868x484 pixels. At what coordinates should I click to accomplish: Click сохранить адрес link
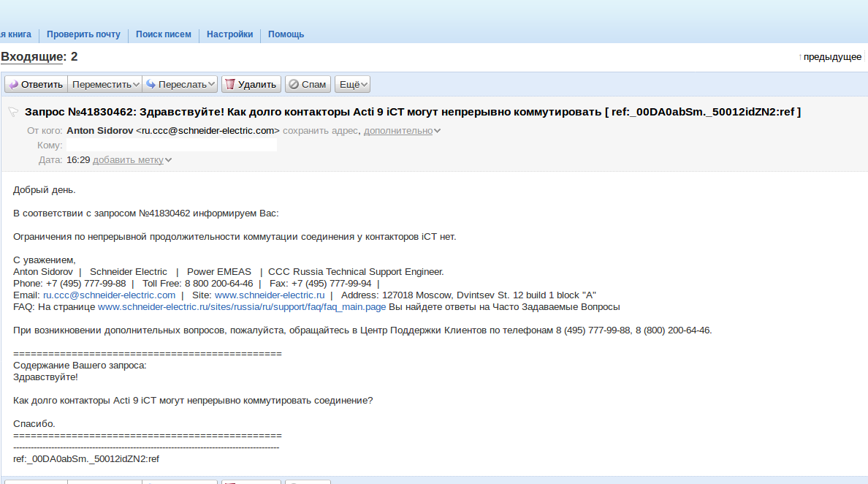coord(320,131)
